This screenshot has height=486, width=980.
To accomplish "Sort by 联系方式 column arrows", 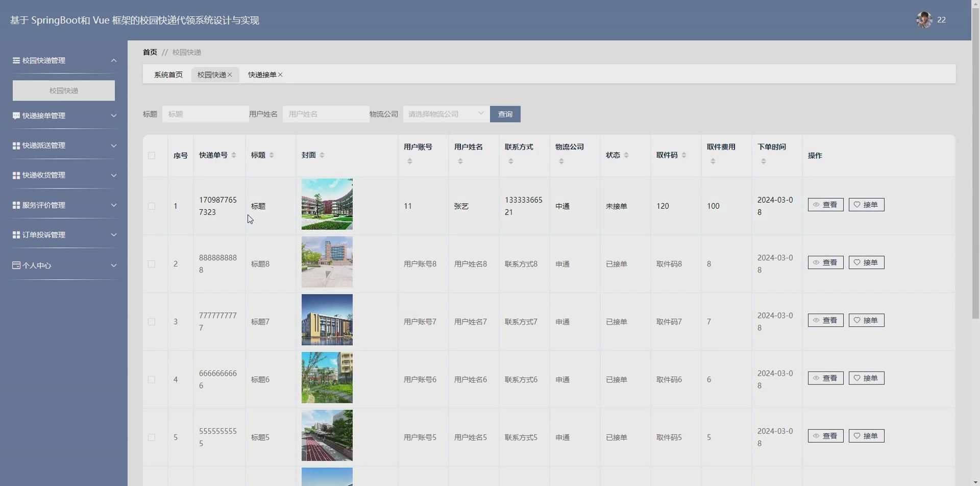I will click(x=511, y=161).
